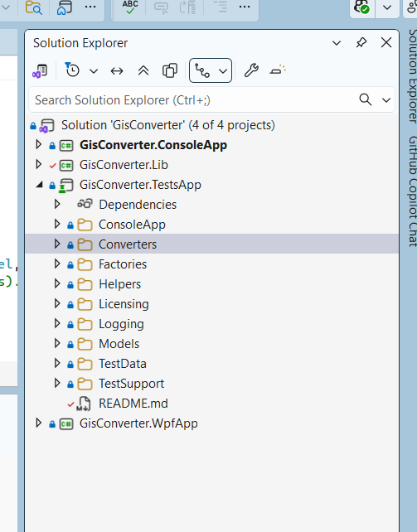Pin the Solution Explorer panel

pyautogui.click(x=361, y=43)
